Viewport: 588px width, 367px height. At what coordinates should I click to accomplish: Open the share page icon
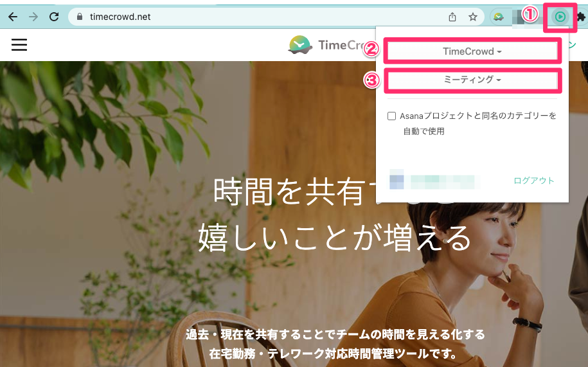452,17
